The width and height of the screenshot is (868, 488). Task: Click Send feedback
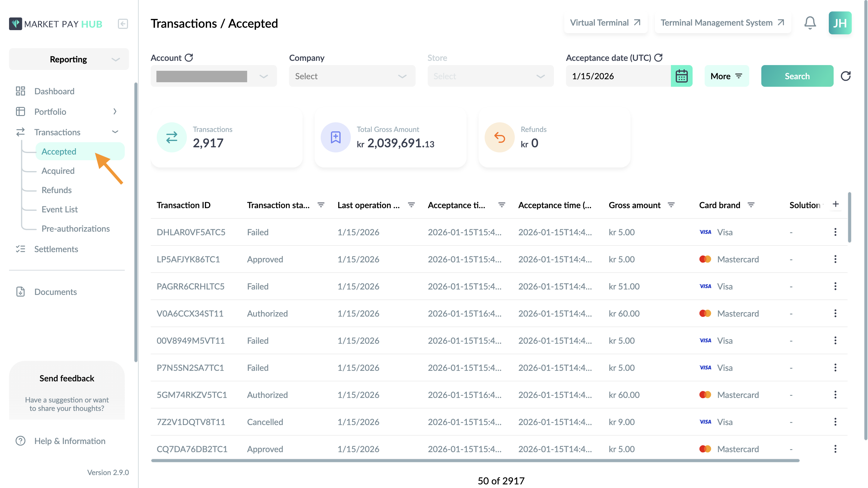[67, 378]
